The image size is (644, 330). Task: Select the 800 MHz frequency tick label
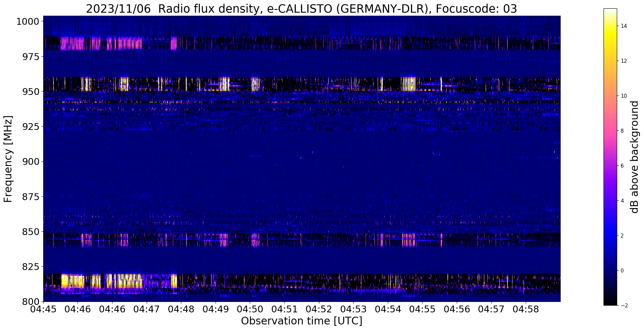(x=31, y=302)
